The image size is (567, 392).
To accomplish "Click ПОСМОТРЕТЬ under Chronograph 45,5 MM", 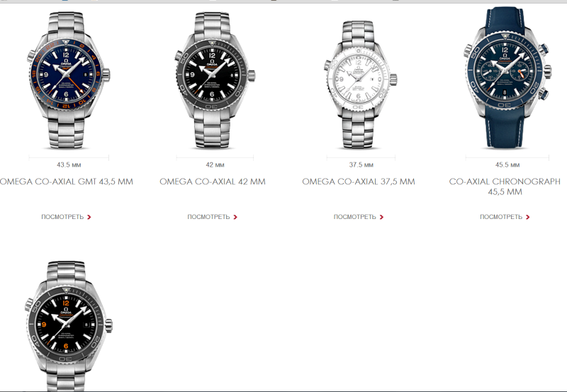I will (501, 217).
